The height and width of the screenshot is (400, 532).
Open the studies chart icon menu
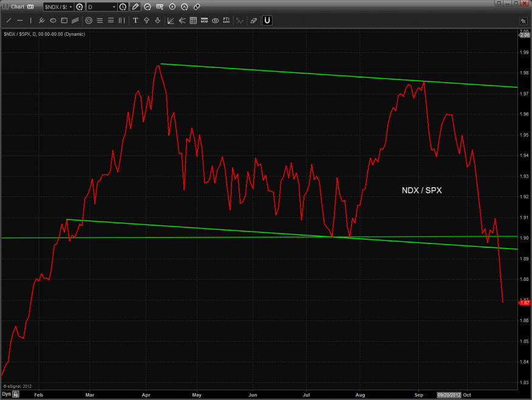pos(147,7)
